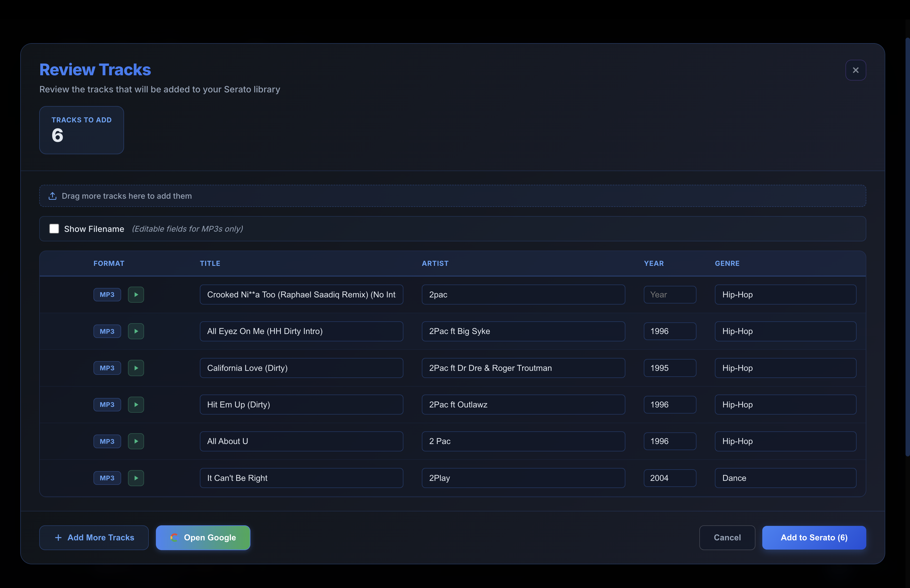This screenshot has height=588, width=910.
Task: Play preview of "Crooked Ni**a Too"
Action: point(136,294)
